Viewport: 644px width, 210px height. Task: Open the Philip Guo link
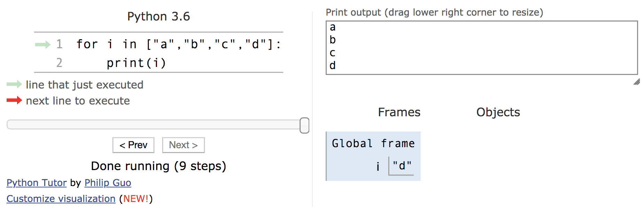pos(108,183)
